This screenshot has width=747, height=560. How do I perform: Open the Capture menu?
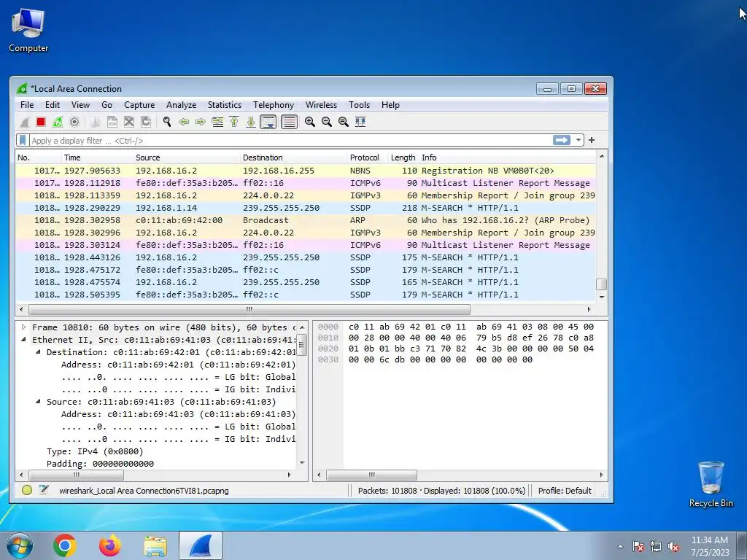point(139,105)
